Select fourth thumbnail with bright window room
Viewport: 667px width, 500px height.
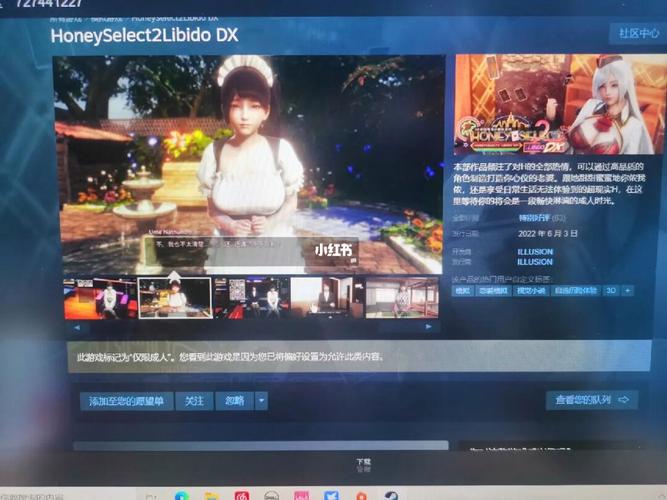click(327, 298)
